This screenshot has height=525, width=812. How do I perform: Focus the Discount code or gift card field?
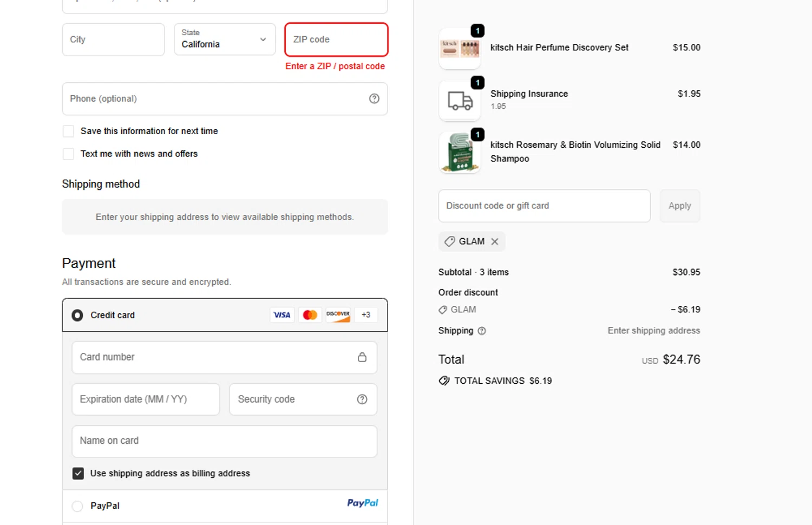click(544, 206)
